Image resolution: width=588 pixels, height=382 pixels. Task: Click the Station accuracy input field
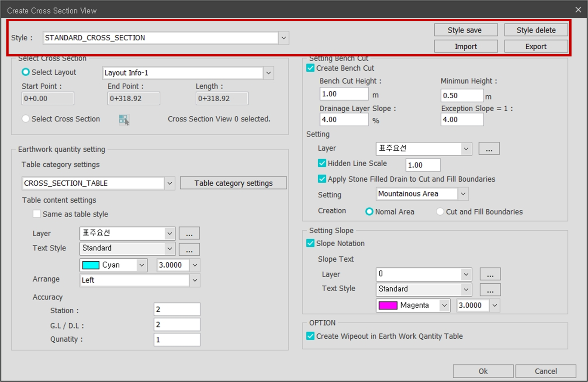click(x=177, y=309)
